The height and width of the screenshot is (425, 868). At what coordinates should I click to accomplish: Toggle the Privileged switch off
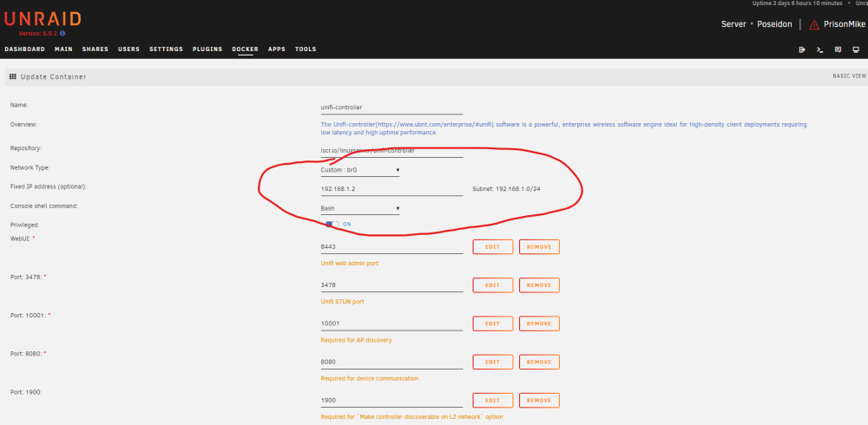[x=332, y=224]
